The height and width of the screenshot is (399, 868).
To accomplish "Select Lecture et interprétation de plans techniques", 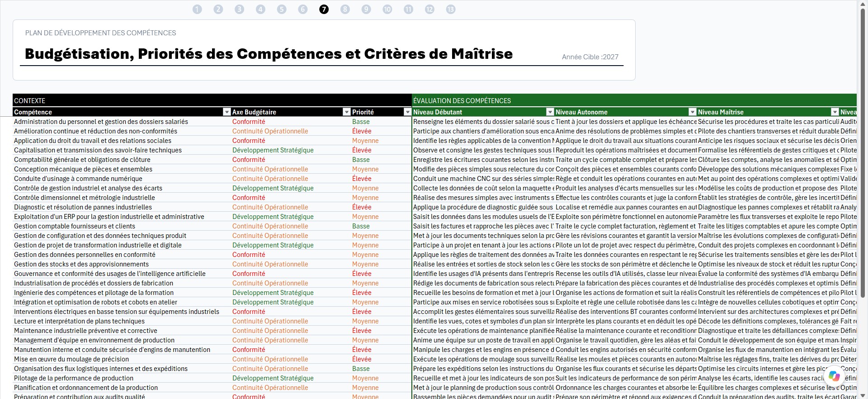I will (x=122, y=321).
